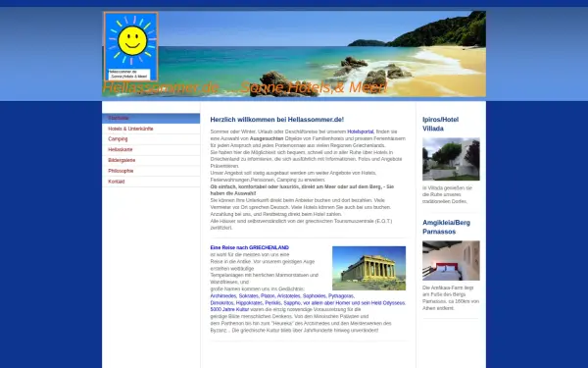Click the Parthenon temple image
The height and width of the screenshot is (368, 588).
coord(369,268)
